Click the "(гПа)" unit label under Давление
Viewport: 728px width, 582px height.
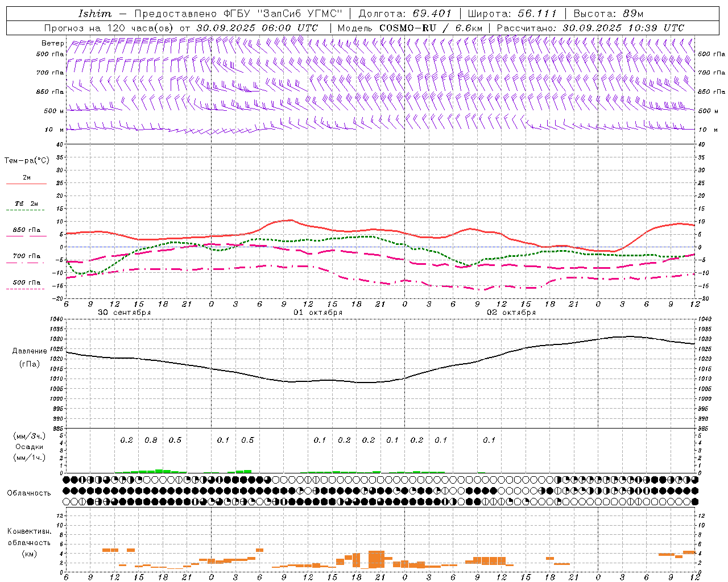tap(30, 364)
